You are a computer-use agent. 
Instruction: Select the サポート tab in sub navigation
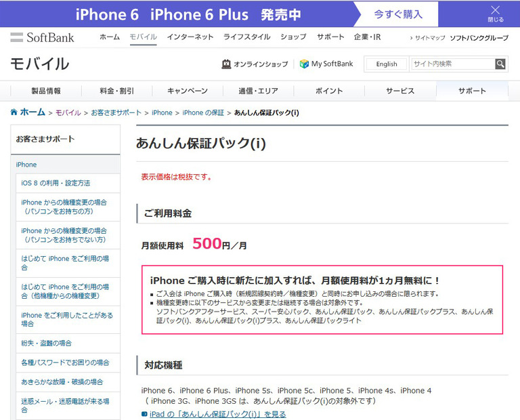[x=472, y=91]
